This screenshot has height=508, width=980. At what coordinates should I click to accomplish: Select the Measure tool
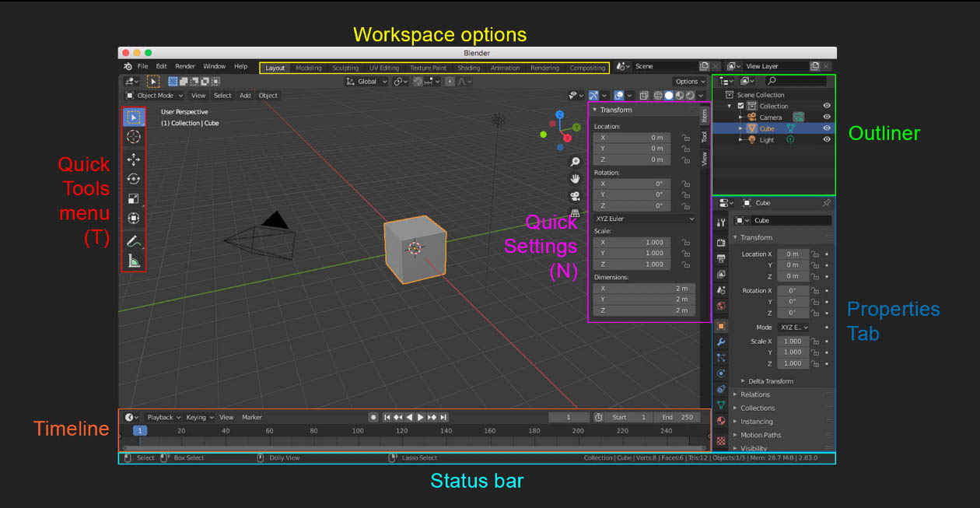(x=133, y=261)
